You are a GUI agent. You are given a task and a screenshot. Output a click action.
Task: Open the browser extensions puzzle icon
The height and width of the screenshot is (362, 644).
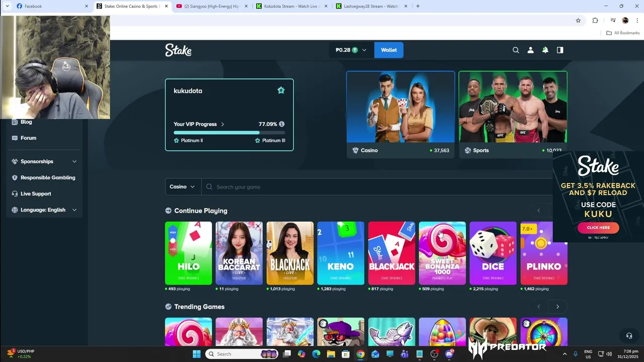point(595,21)
